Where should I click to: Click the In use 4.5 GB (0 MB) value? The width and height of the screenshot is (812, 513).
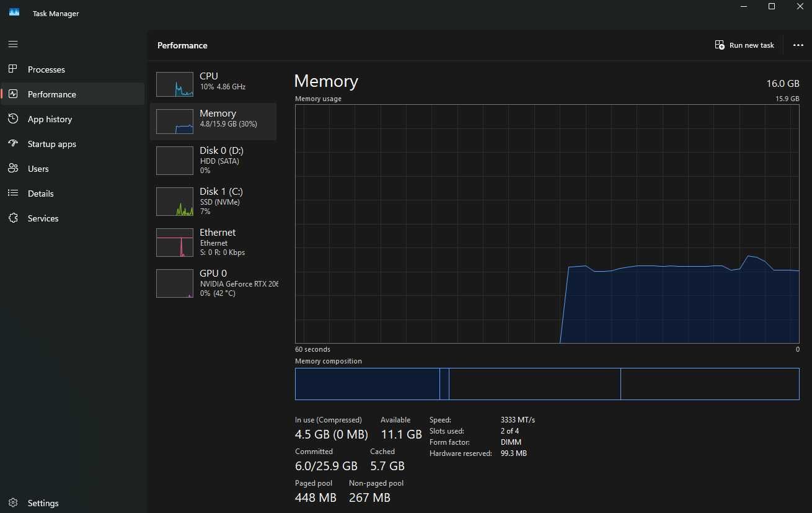332,434
